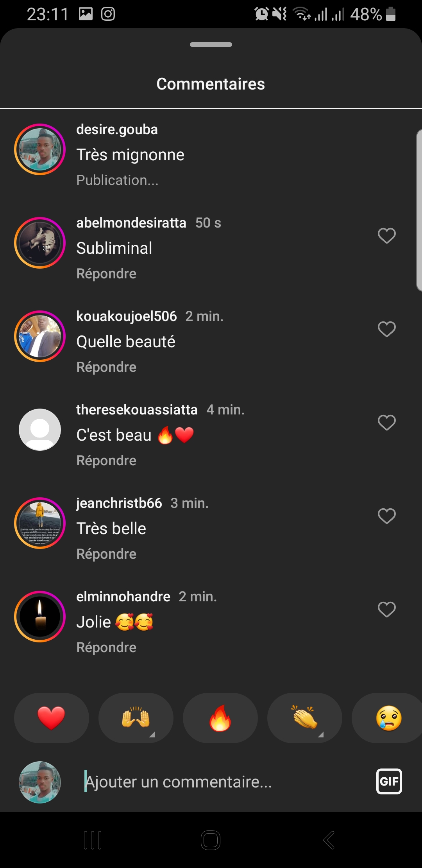View elminnohandre's candle avatar story
The width and height of the screenshot is (422, 868).
tap(40, 617)
